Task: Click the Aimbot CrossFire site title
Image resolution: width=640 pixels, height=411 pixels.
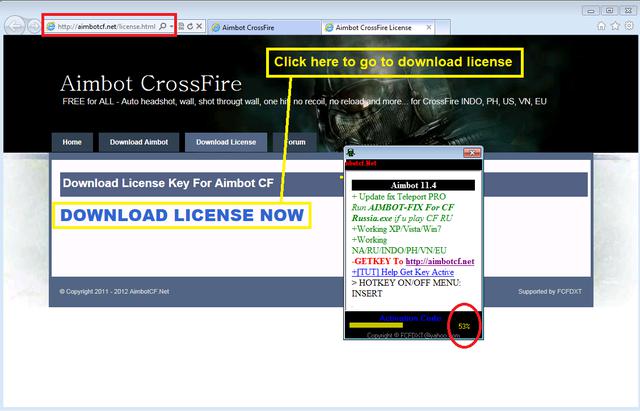Action: (151, 83)
